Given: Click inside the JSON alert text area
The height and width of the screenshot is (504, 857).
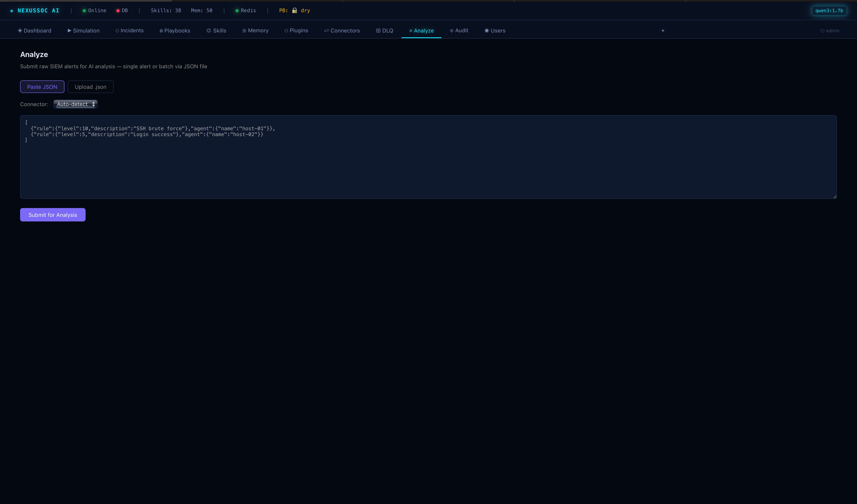Looking at the screenshot, I should pyautogui.click(x=428, y=157).
